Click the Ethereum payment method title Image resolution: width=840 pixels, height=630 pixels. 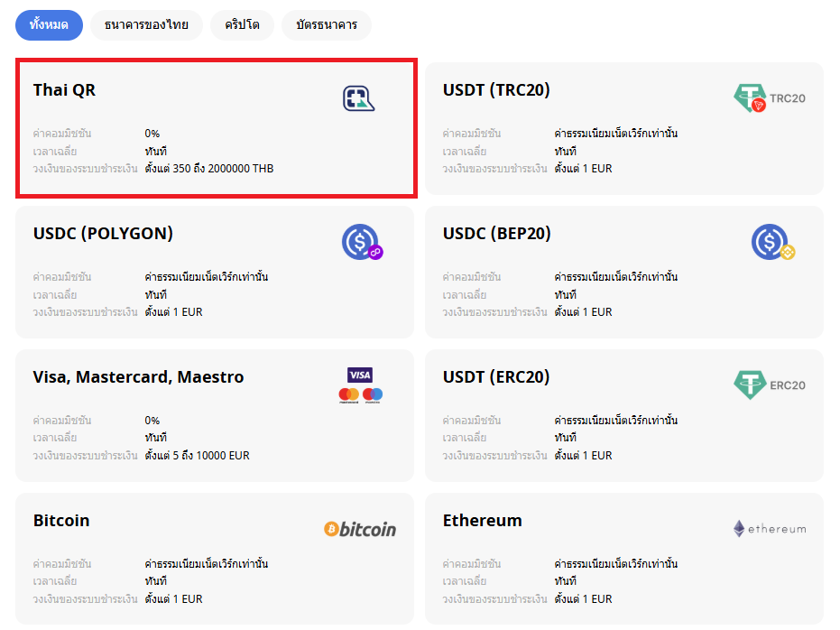482,521
